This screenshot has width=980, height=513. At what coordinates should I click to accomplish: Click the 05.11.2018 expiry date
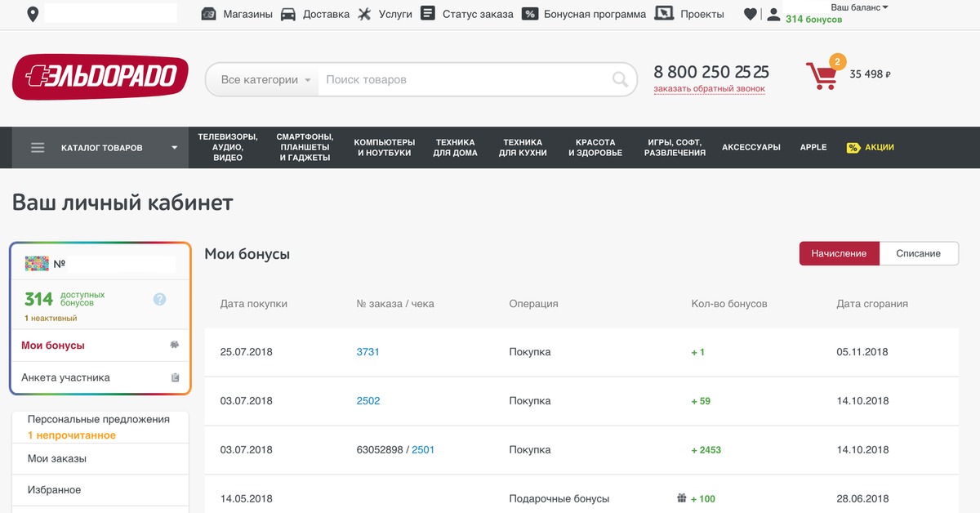(x=862, y=352)
